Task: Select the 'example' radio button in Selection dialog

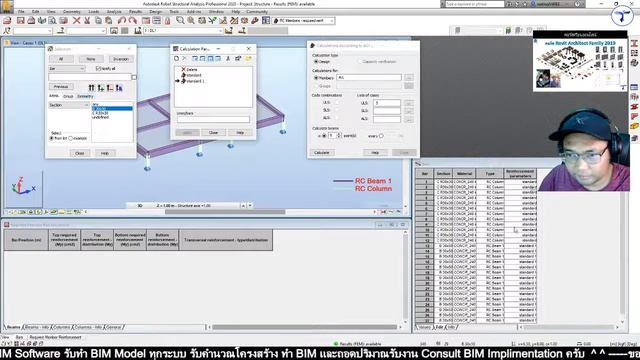Action: point(71,138)
